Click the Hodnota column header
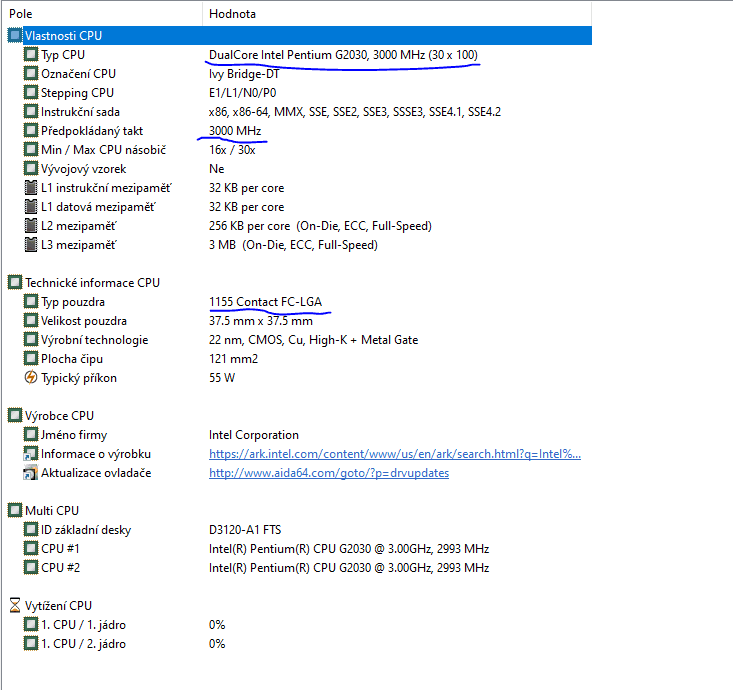 [397, 14]
